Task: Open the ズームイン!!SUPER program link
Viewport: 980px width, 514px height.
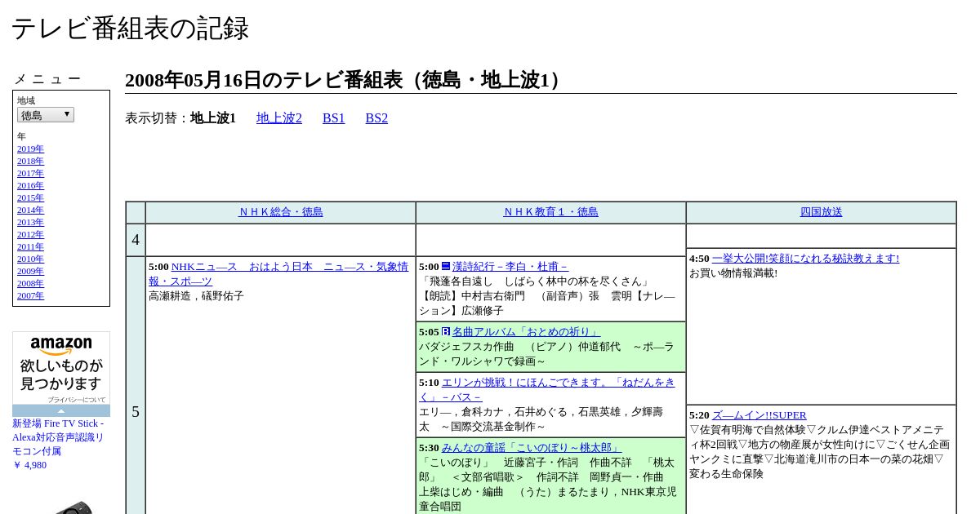Action: (759, 415)
